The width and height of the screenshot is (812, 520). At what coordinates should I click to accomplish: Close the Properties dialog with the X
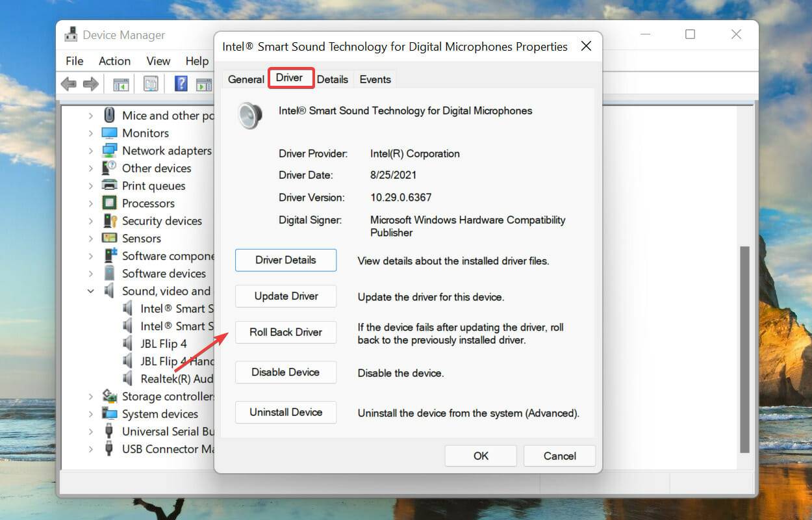585,46
